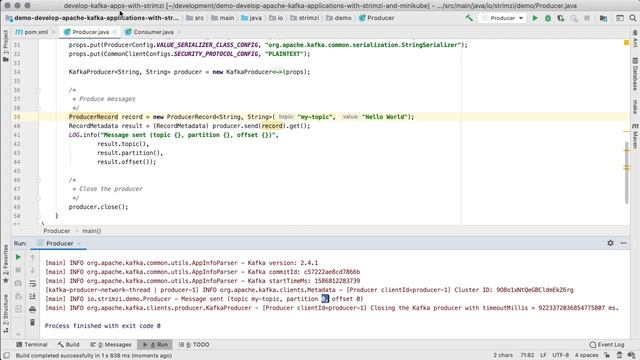The image size is (640, 360).
Task: Click the 'java' folder breadcrumb
Action: point(251,18)
